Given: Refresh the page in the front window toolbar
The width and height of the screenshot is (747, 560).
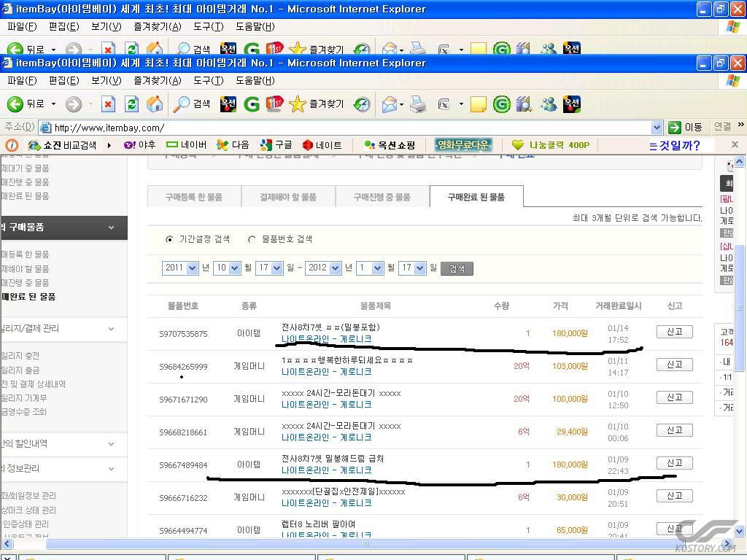Looking at the screenshot, I should [131, 104].
